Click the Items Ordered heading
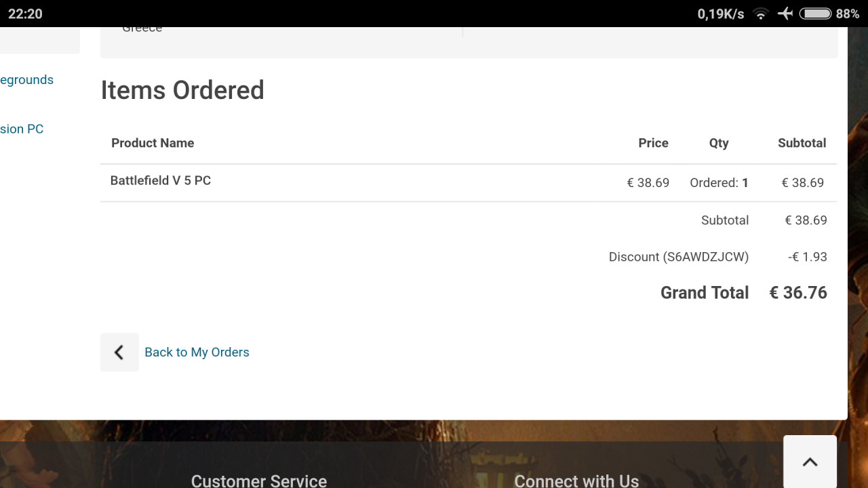 [182, 90]
